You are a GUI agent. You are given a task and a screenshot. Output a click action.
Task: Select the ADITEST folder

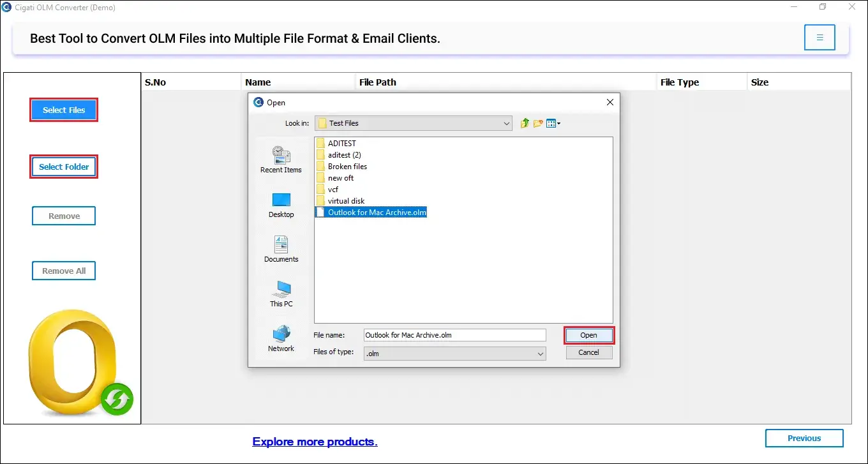click(x=336, y=144)
